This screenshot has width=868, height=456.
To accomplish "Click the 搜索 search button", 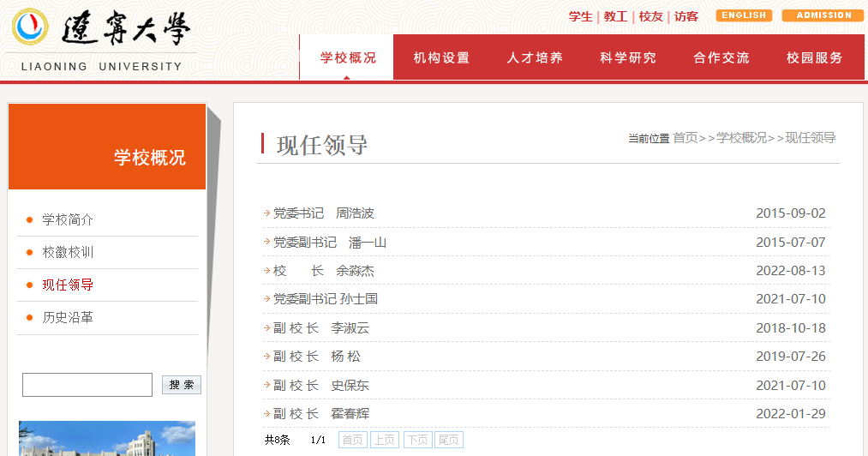I will tap(182, 385).
